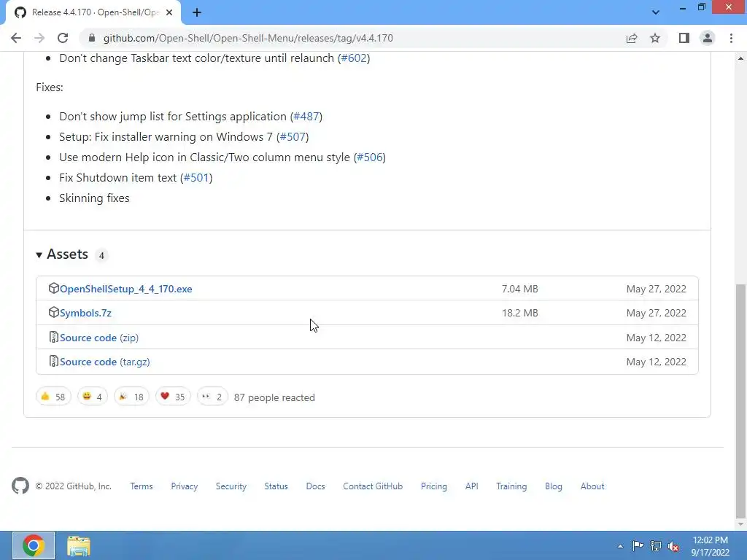This screenshot has width=747, height=560.
Task: Click the 18.2 MB size text
Action: 519,314
